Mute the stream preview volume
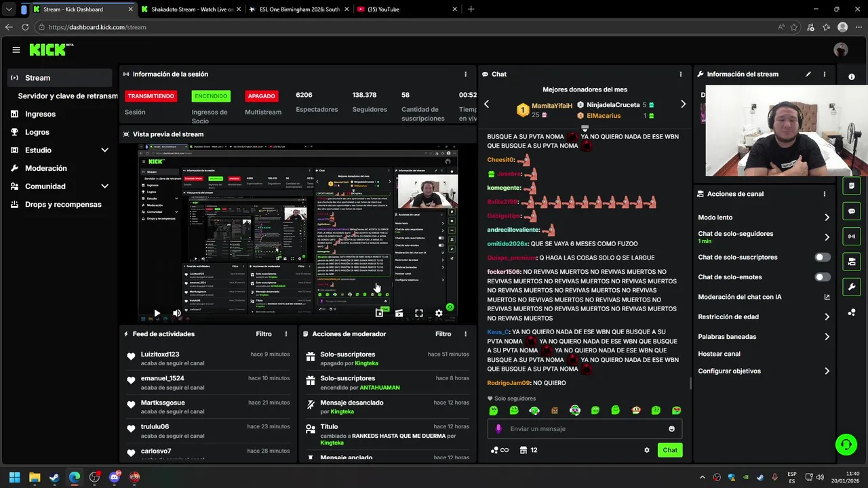The height and width of the screenshot is (488, 868). coord(177,313)
